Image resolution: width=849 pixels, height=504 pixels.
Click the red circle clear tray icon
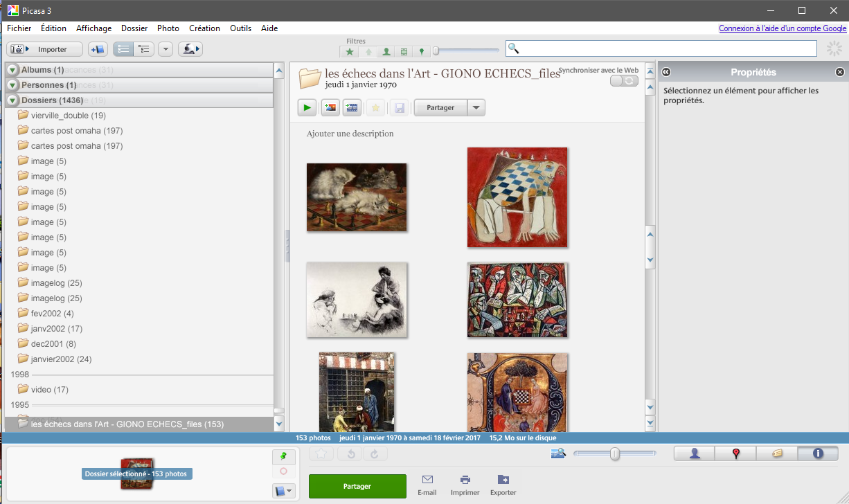(283, 471)
